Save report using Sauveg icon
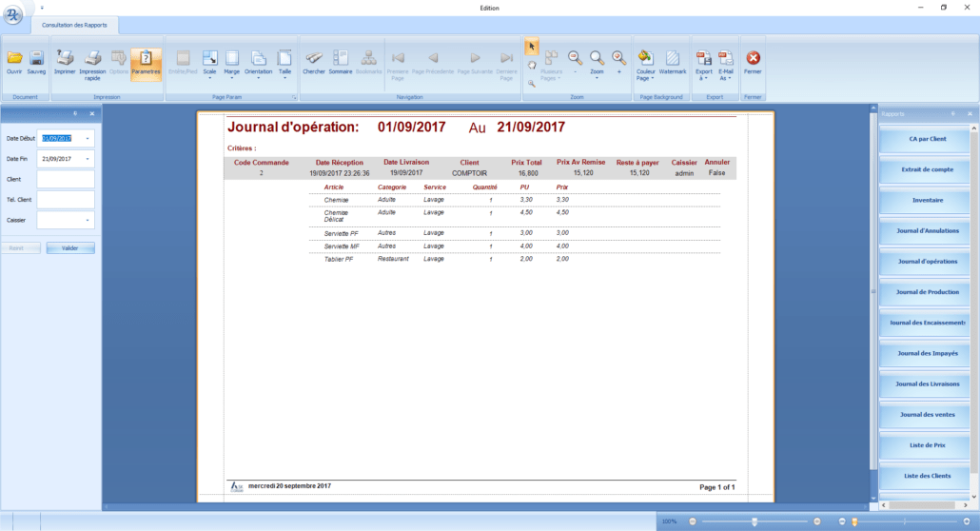This screenshot has height=531, width=980. [36, 63]
